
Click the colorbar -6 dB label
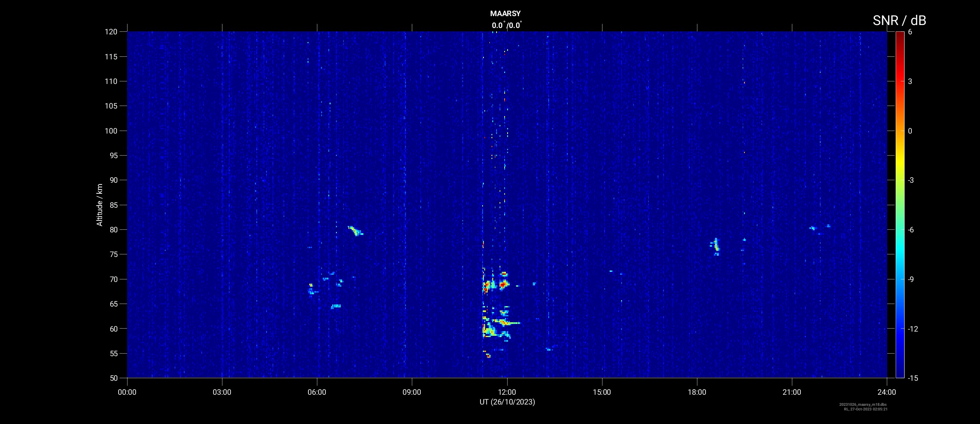coord(911,229)
